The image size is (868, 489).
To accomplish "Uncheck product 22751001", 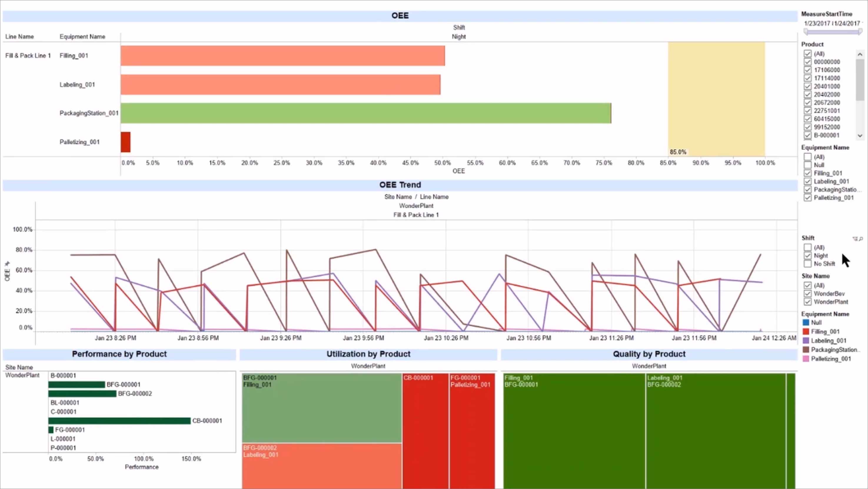I will 807,111.
